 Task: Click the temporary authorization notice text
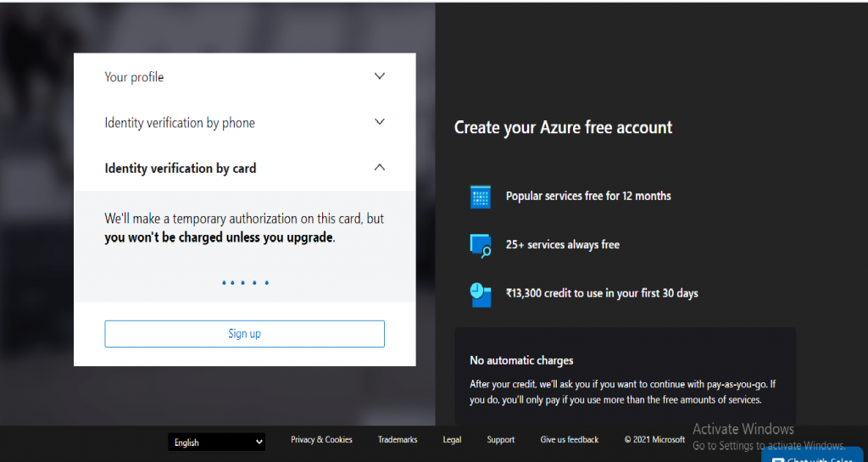244,228
